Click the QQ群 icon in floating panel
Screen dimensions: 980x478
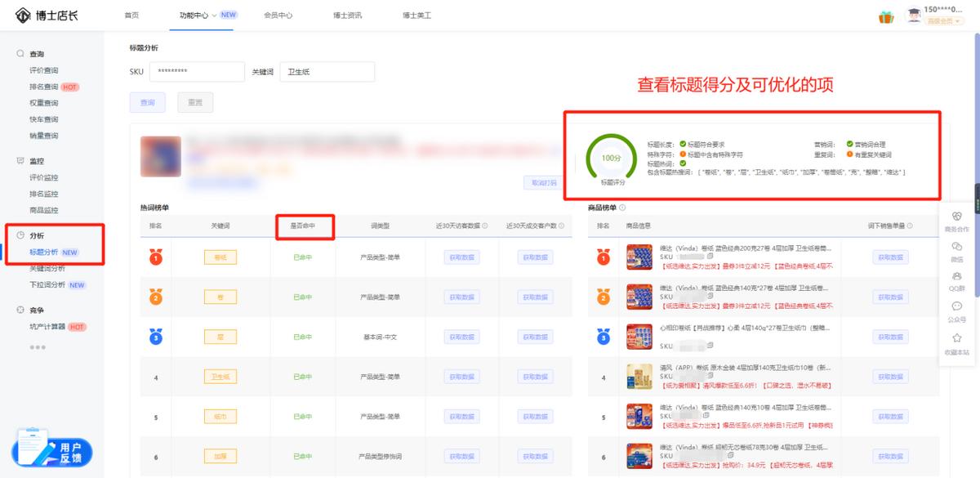957,276
